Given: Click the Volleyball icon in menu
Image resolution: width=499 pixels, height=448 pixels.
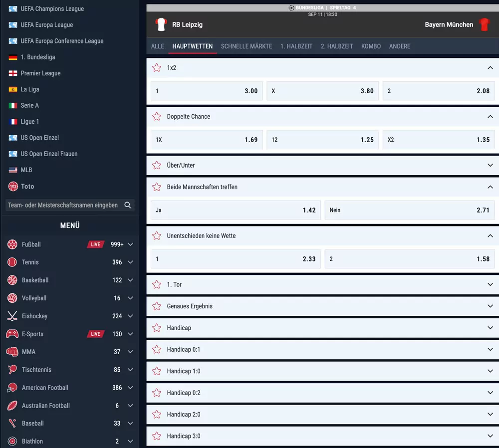Looking at the screenshot, I should click(12, 298).
